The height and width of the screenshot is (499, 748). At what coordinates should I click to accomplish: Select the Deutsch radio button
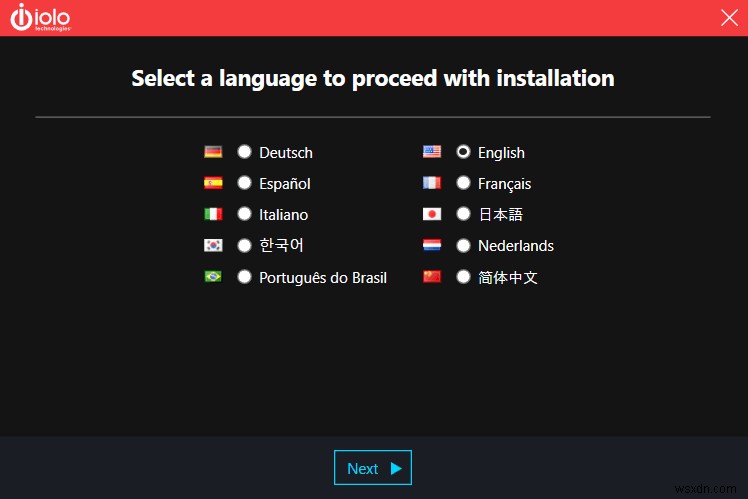point(244,152)
